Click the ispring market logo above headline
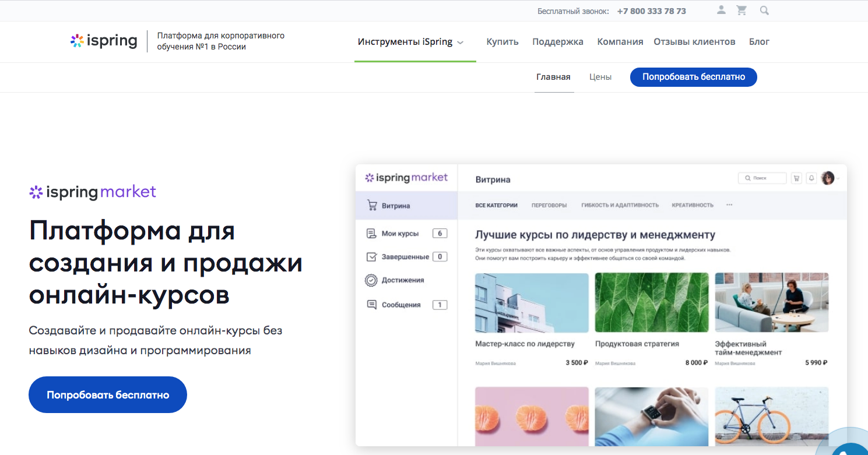This screenshot has width=868, height=455. coord(93,192)
